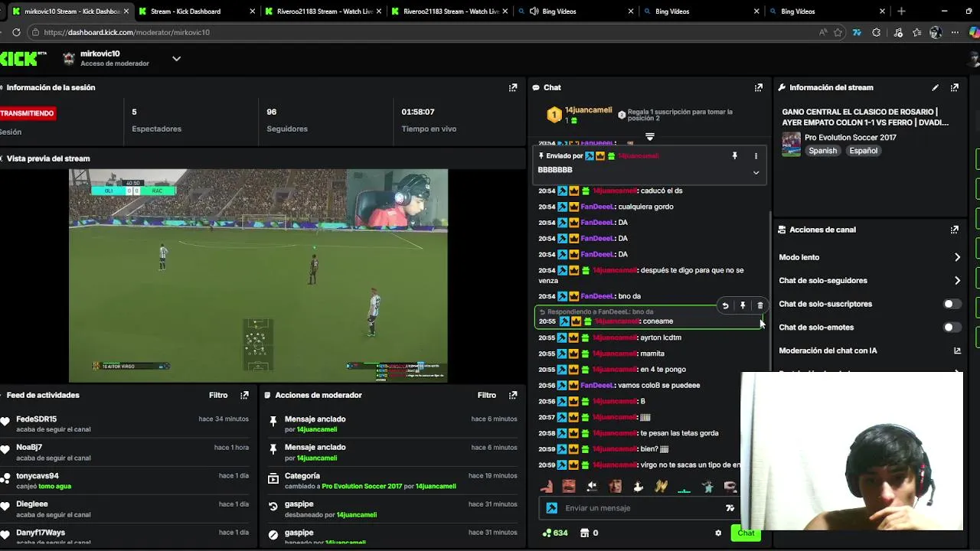The width and height of the screenshot is (980, 551).
Task: Expand Modo lento options
Action: click(957, 257)
